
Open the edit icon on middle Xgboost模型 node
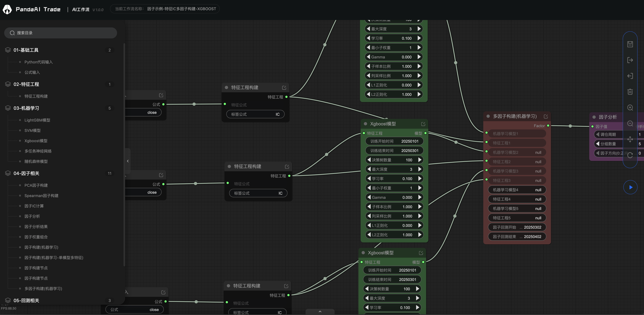pos(423,124)
